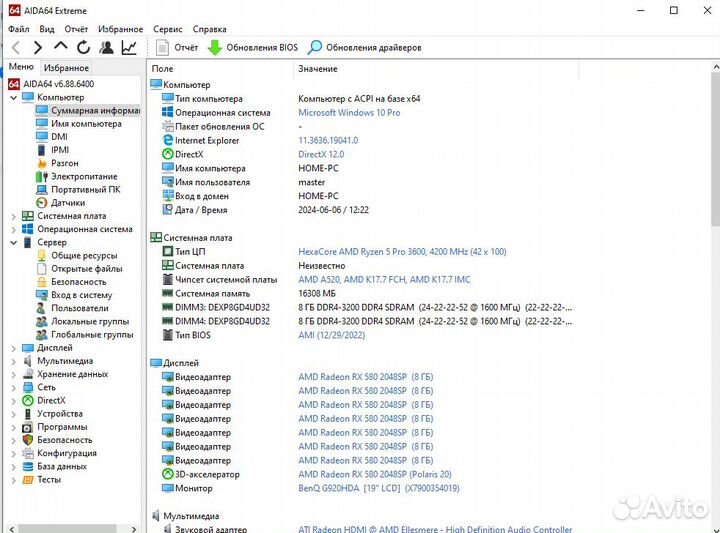Switch to the Избранное sidebar tab
The image size is (720, 533).
tap(66, 67)
